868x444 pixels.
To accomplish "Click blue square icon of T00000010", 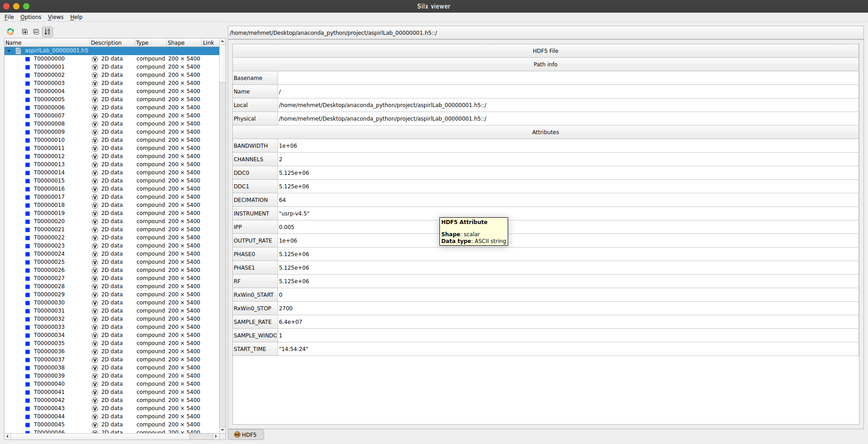I will (x=28, y=140).
